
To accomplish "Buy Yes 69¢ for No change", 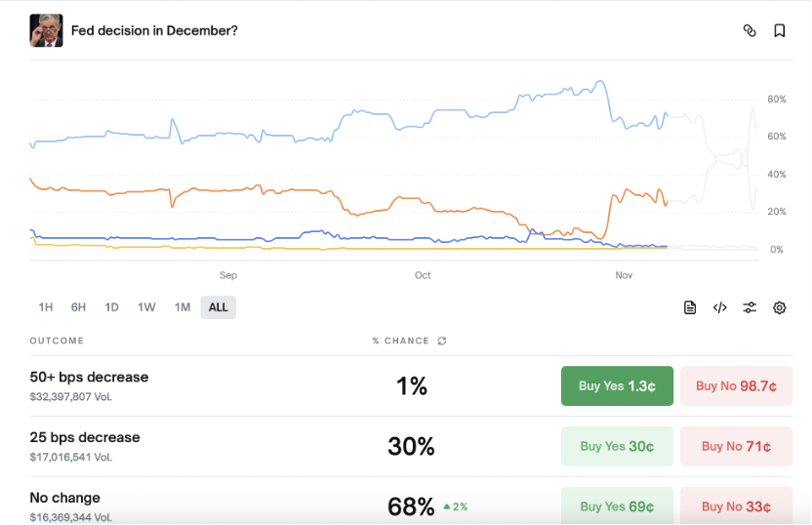I will coord(617,505).
